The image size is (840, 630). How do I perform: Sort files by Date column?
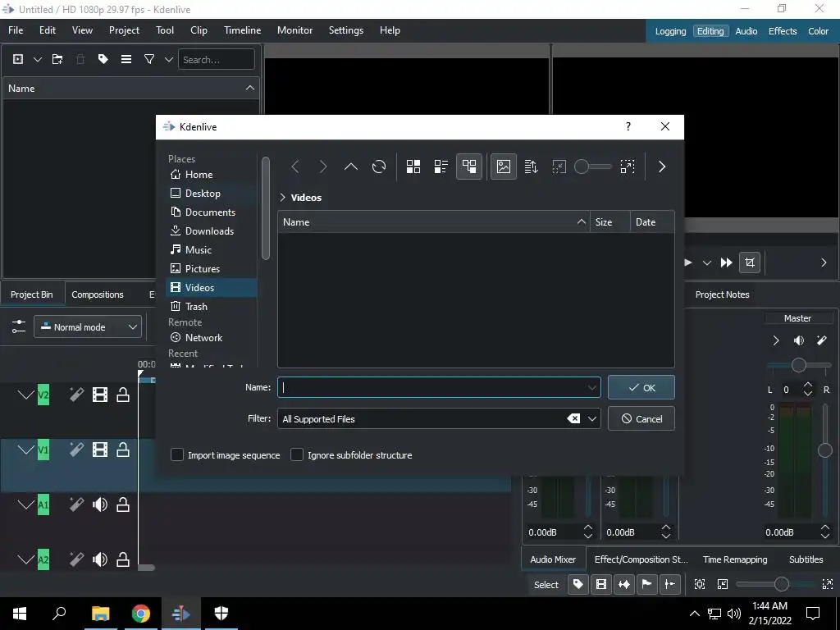(652, 221)
